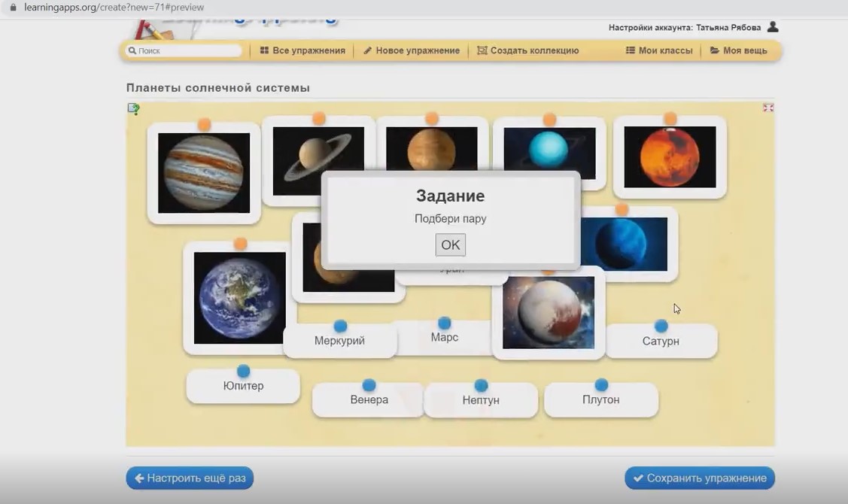The height and width of the screenshot is (504, 848).
Task: Select Создать коллекцию in the navigation bar
Action: 528,50
